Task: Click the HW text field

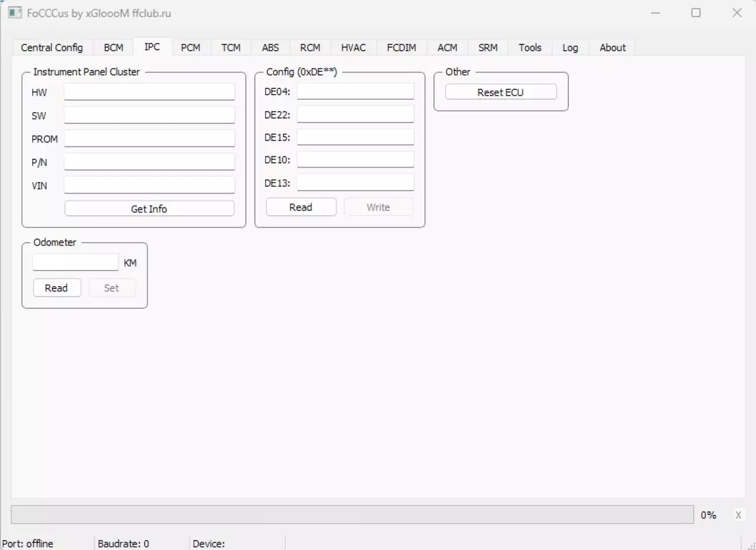Action: pos(149,92)
